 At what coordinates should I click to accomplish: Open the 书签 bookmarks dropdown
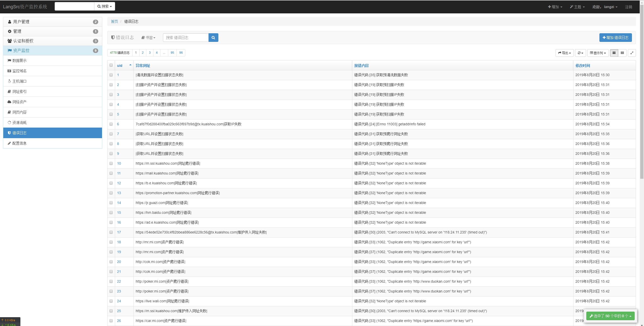(148, 38)
